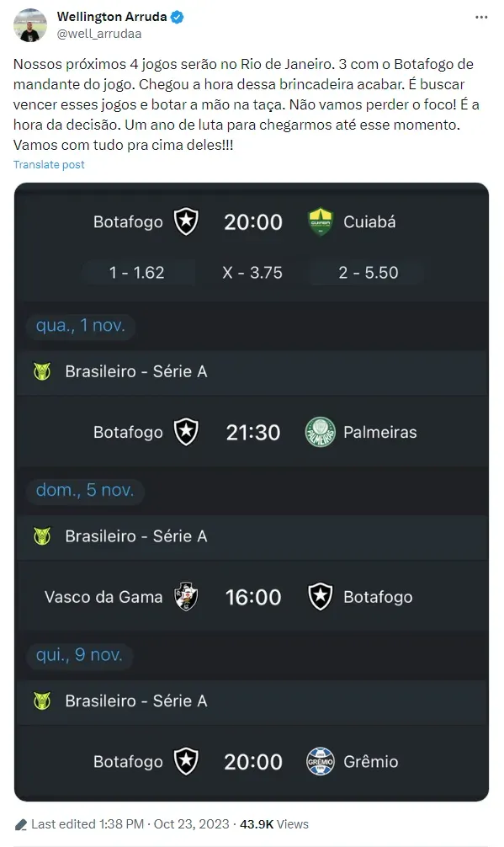Click the Cuiabá team crest
The image size is (504, 847).
(x=321, y=222)
